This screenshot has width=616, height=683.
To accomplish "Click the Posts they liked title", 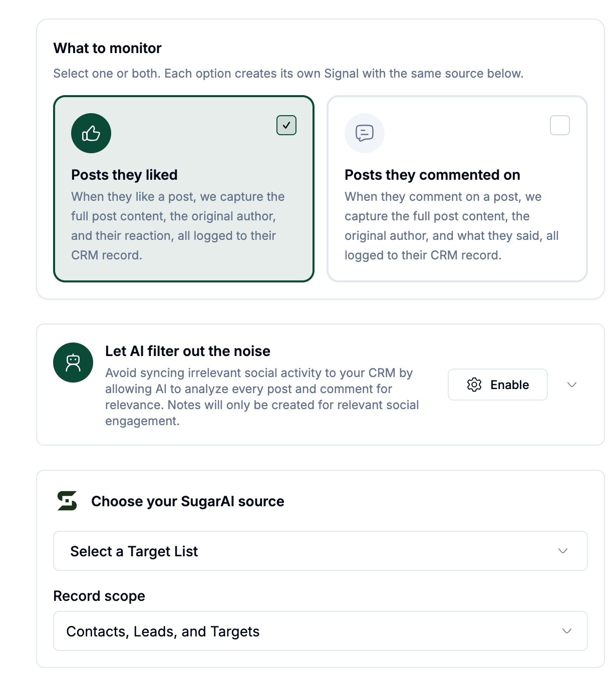I will point(124,175).
